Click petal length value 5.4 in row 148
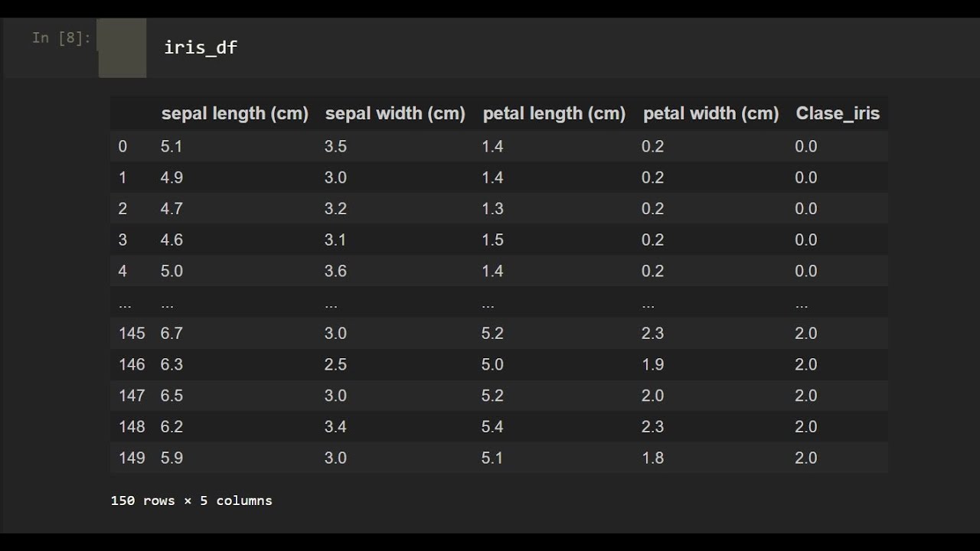Viewport: 980px width, 551px height. 492,426
